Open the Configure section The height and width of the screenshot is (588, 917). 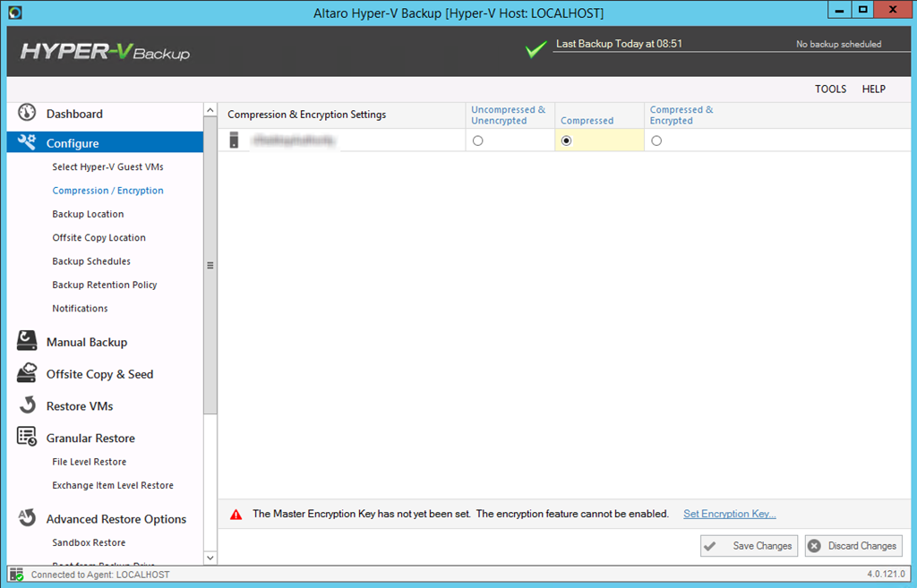[106, 142]
